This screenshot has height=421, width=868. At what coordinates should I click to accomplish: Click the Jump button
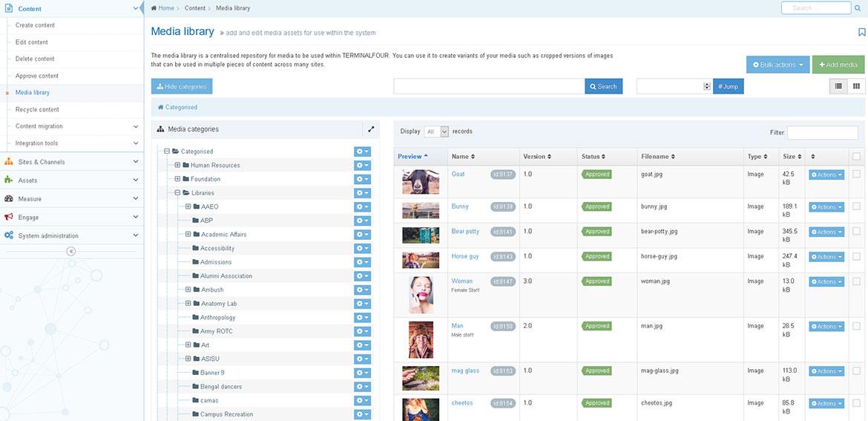pos(729,86)
